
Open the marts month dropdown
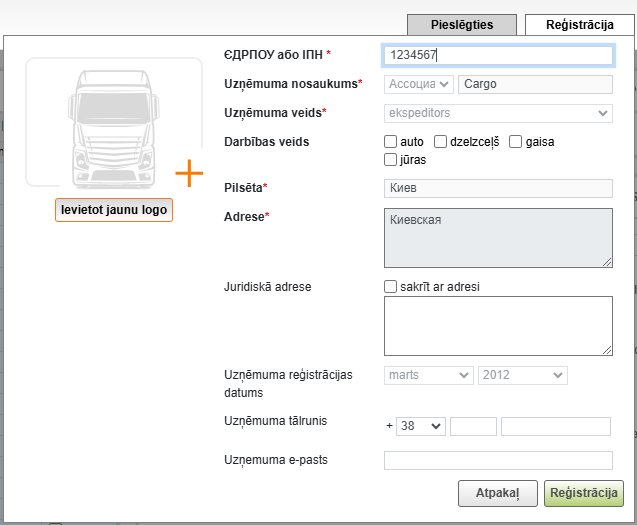tap(428, 375)
